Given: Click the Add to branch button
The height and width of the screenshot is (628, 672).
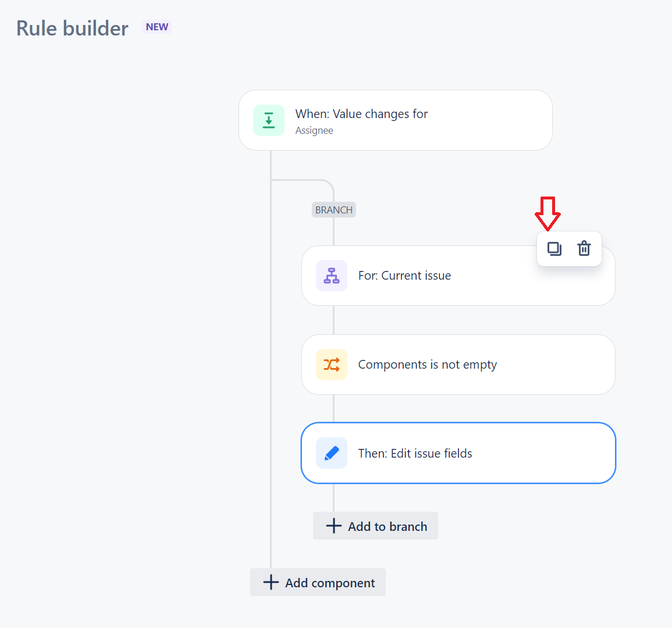Looking at the screenshot, I should coord(375,526).
